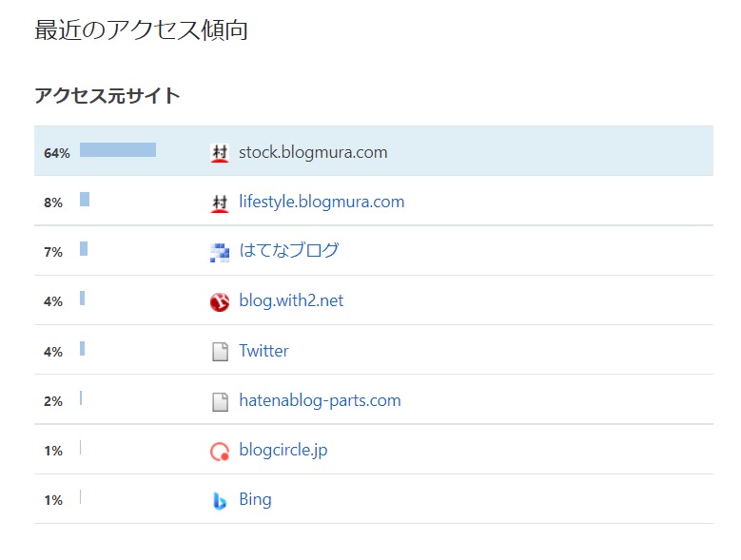The image size is (741, 560).
Task: Click the blogcircle.jp circle icon
Action: tap(220, 452)
